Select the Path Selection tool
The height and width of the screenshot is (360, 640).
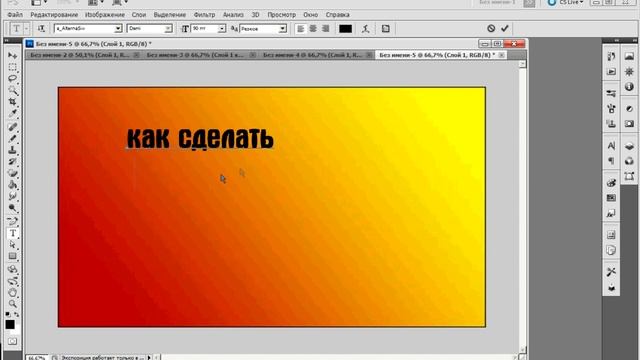point(13,245)
